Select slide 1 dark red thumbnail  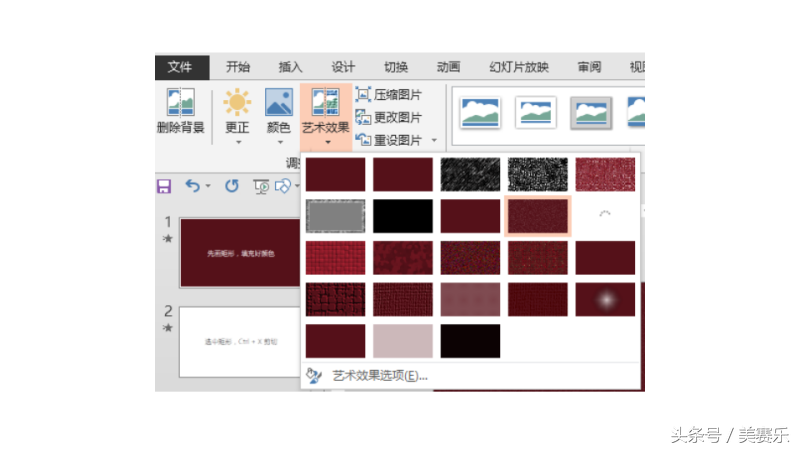[x=240, y=253]
